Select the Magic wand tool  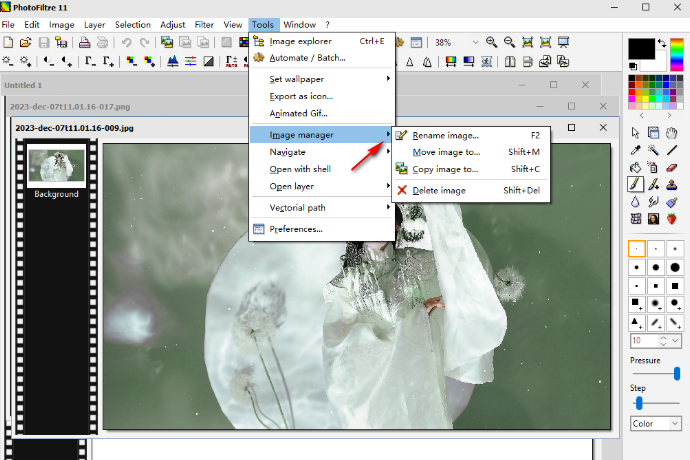coord(653,150)
